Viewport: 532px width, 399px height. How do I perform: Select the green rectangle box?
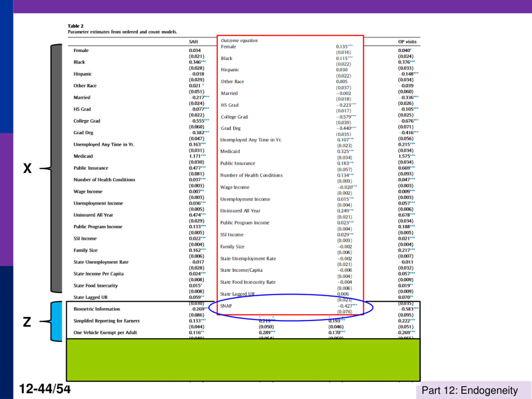243,360
